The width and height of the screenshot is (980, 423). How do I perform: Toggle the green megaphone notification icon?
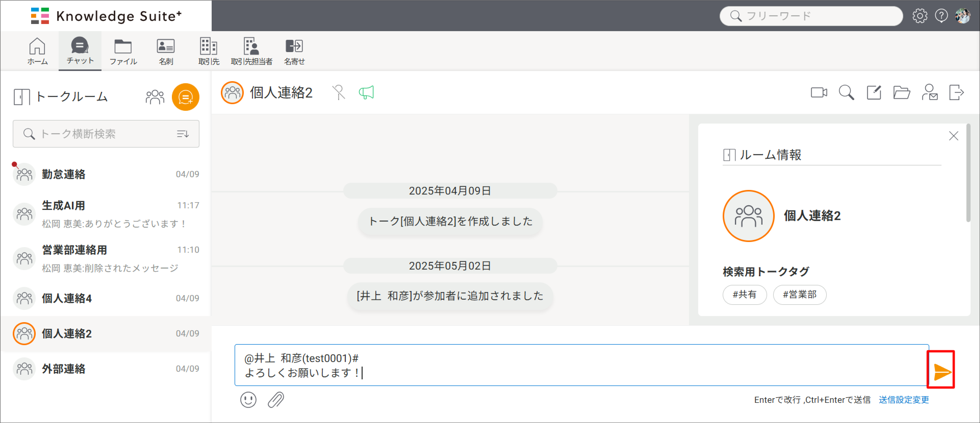coord(366,92)
